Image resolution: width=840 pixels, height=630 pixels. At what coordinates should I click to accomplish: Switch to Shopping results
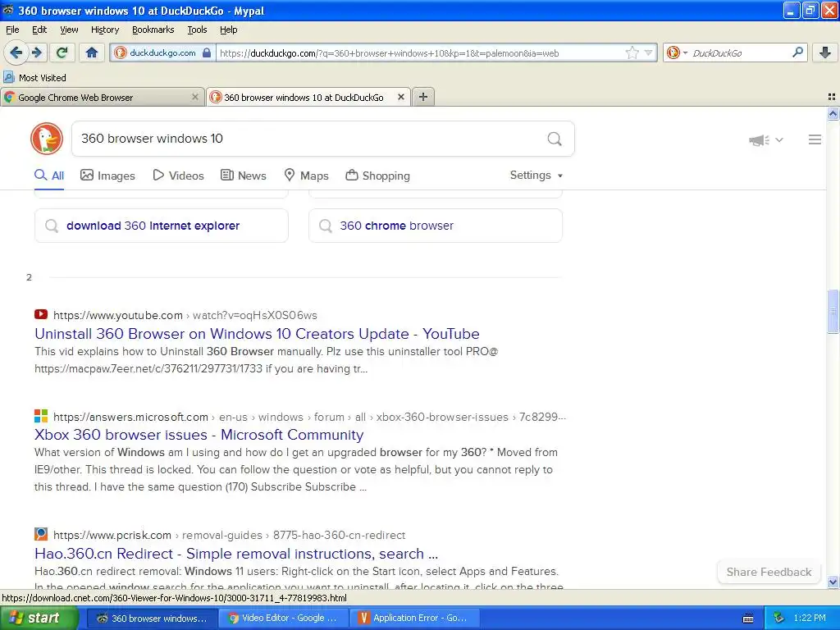click(377, 176)
